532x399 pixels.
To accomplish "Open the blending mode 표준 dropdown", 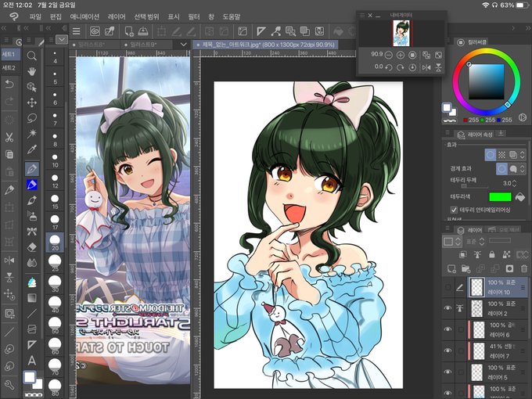I will coord(475,241).
